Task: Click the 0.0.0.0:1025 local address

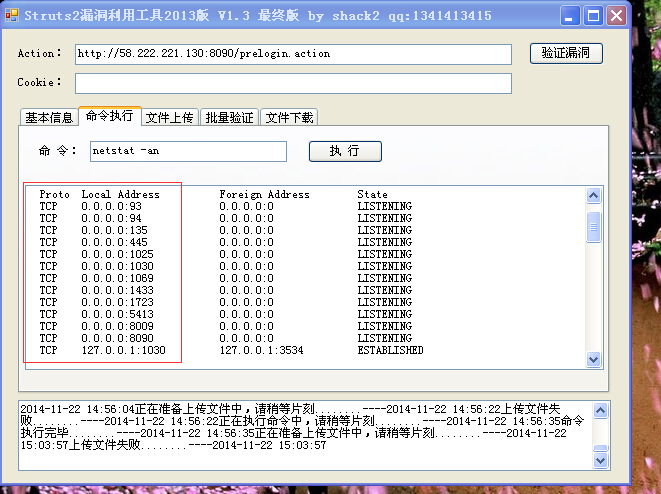Action: click(117, 254)
